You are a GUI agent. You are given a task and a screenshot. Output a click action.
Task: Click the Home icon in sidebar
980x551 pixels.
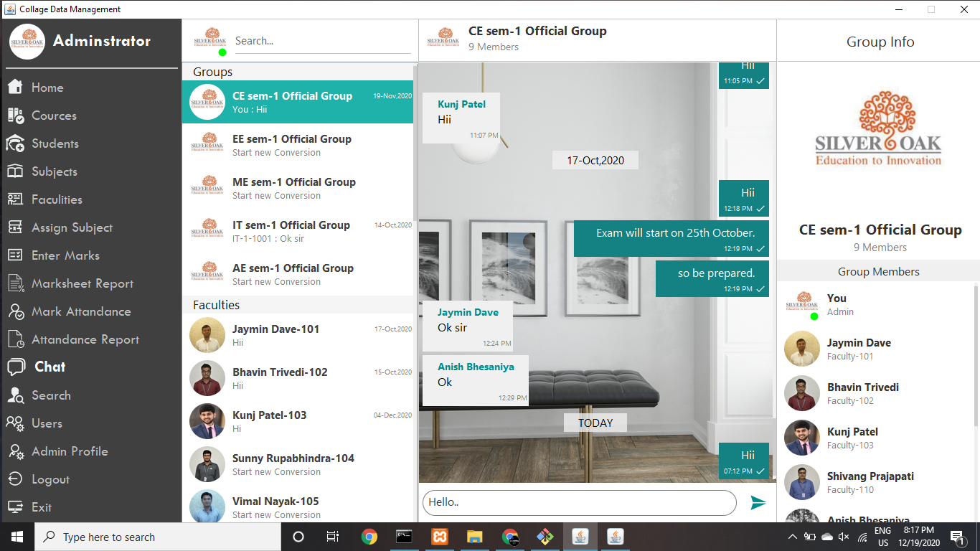pyautogui.click(x=16, y=88)
